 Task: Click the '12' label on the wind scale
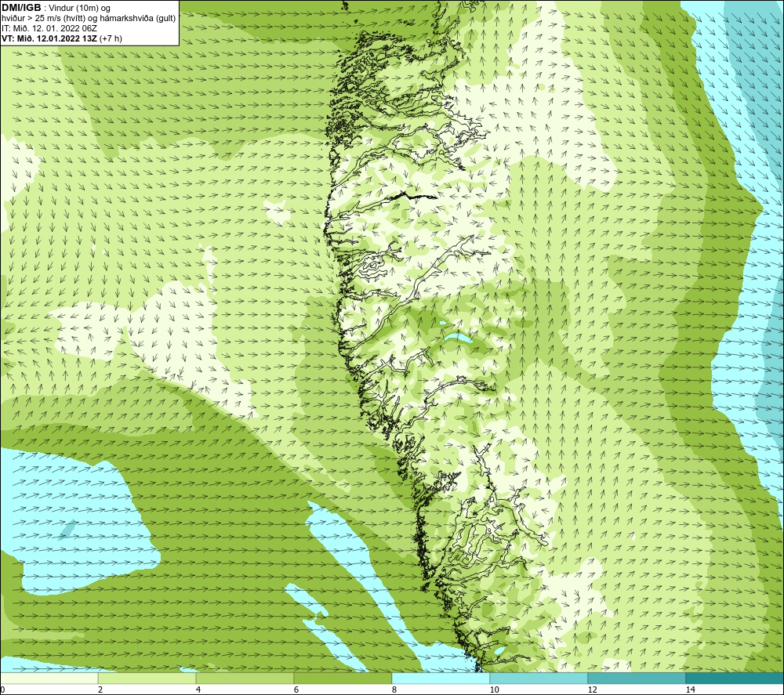[x=592, y=690]
